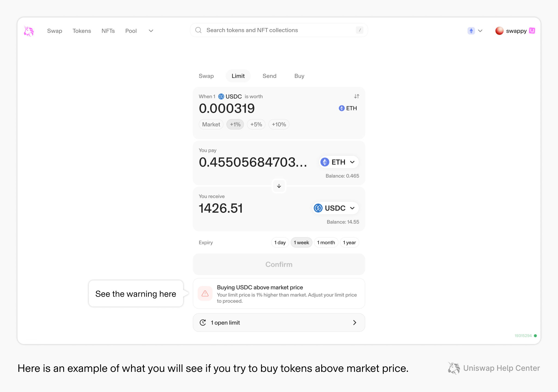Click the Confirm button
The image size is (558, 392).
tap(279, 264)
